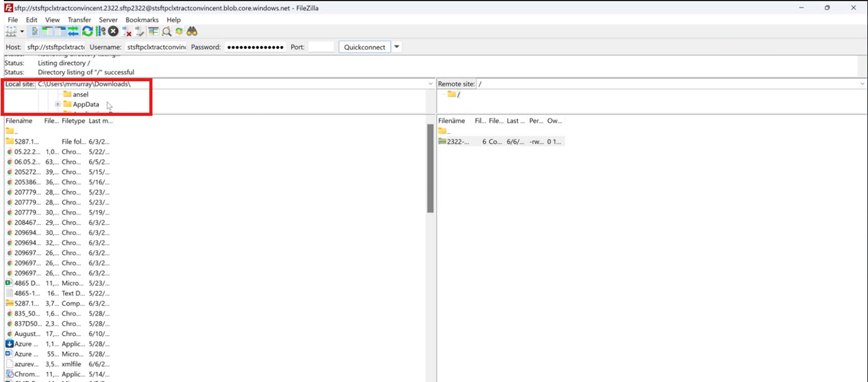Select the '5287.1...' compressed folder

click(x=59, y=303)
